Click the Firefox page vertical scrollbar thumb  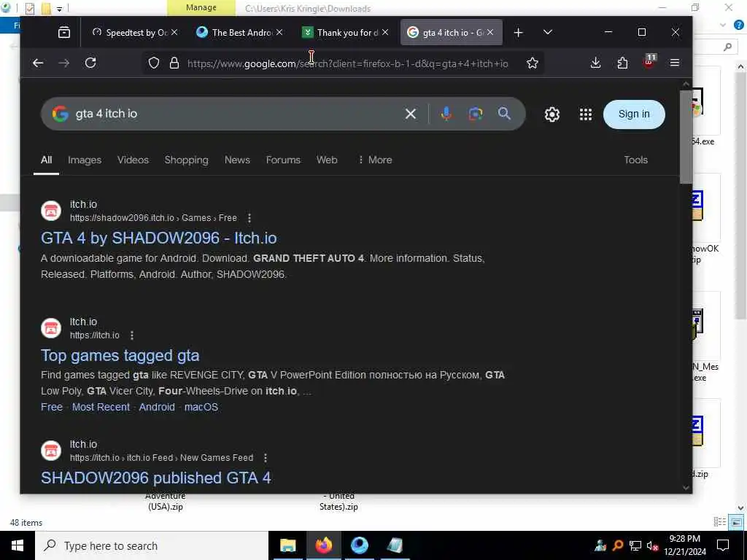[x=686, y=136]
